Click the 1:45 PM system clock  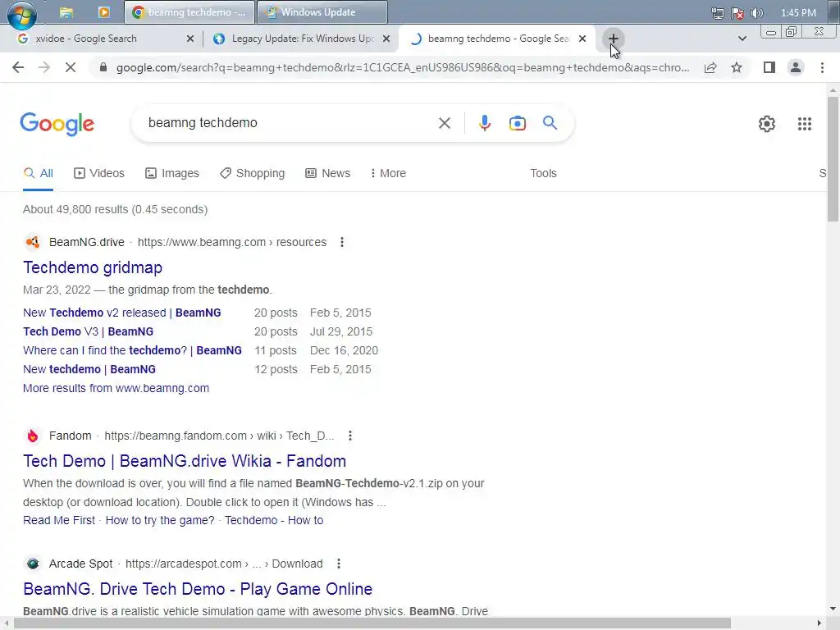pyautogui.click(x=798, y=13)
